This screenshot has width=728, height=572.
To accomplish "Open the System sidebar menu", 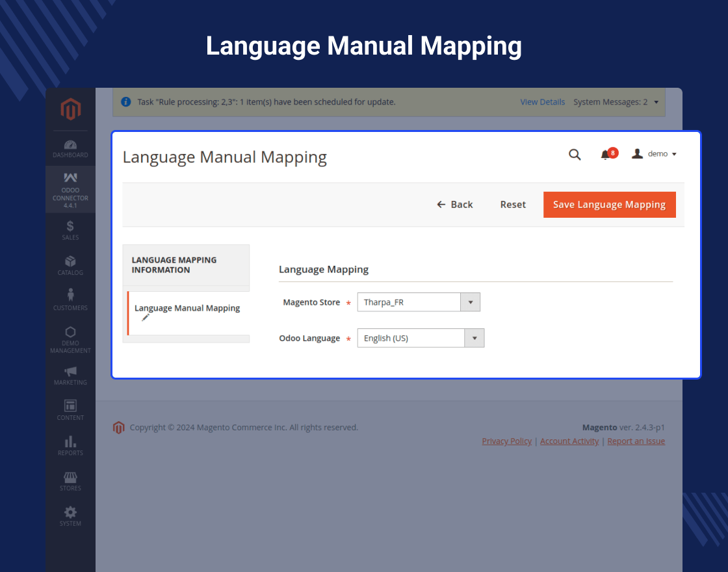I will coord(71,516).
